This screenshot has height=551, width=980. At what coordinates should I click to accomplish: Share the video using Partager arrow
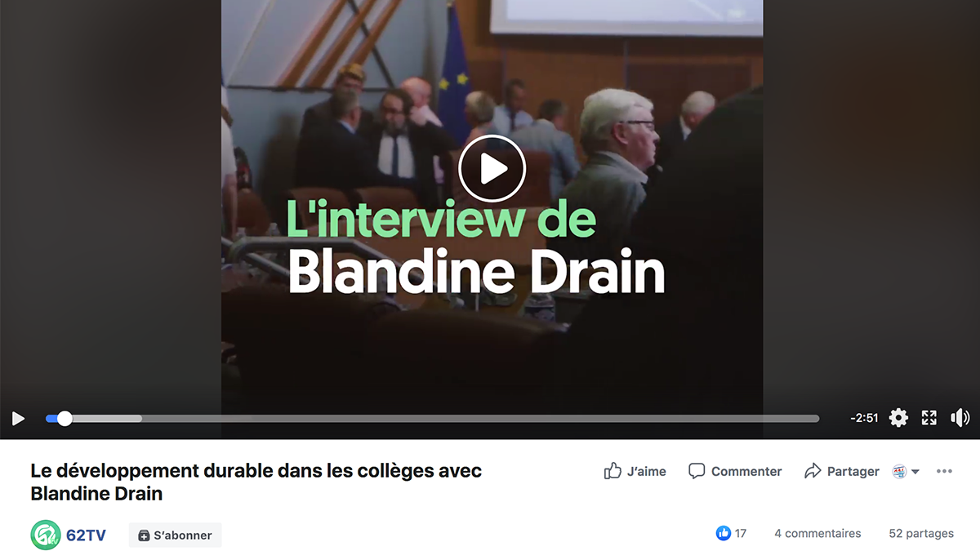coord(842,471)
